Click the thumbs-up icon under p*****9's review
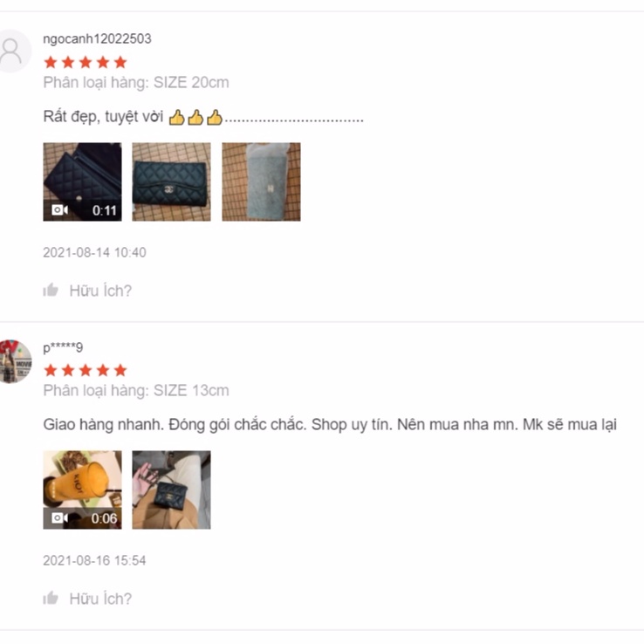Viewport: 644px width, 644px height. pos(51,598)
